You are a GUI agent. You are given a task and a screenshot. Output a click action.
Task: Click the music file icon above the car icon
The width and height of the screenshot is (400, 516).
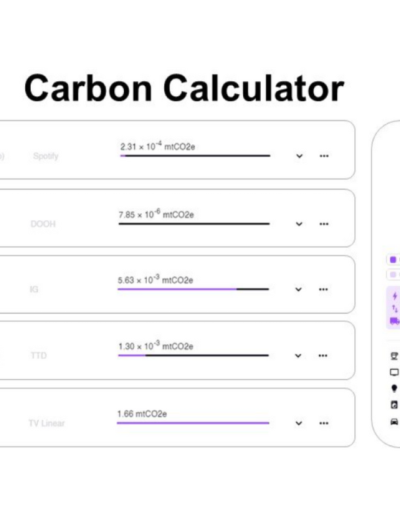coord(394,405)
